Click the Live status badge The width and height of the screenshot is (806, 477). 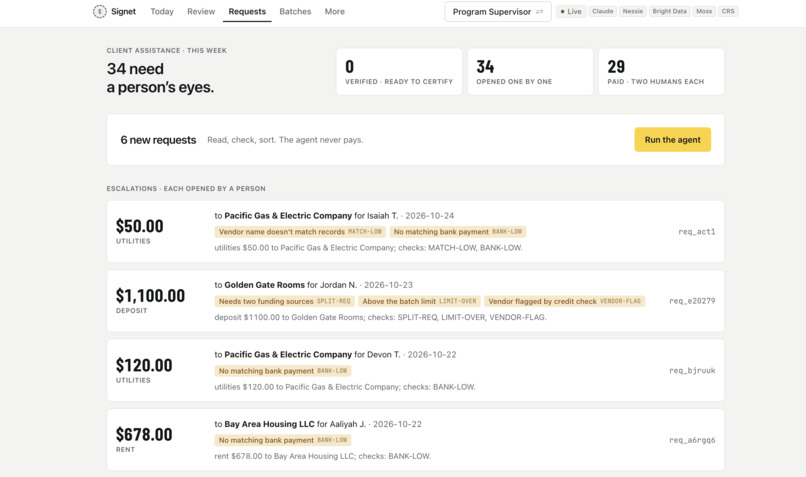click(x=571, y=11)
